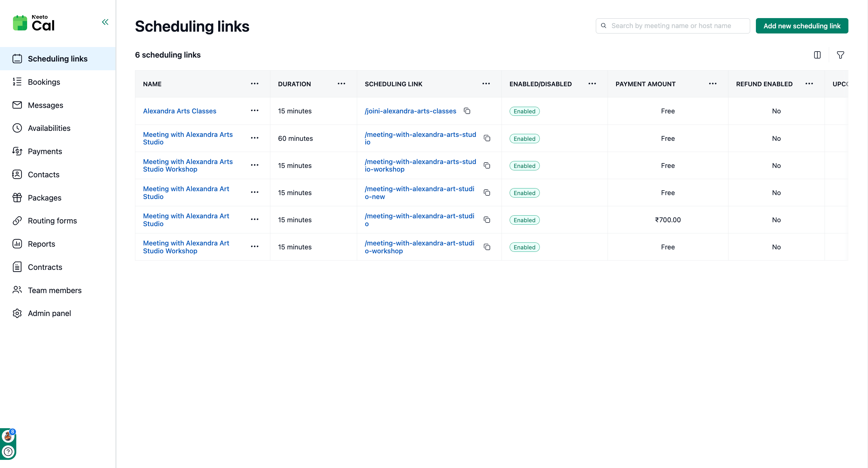Copy the joini-alexandra-arts-classes link

coord(467,111)
